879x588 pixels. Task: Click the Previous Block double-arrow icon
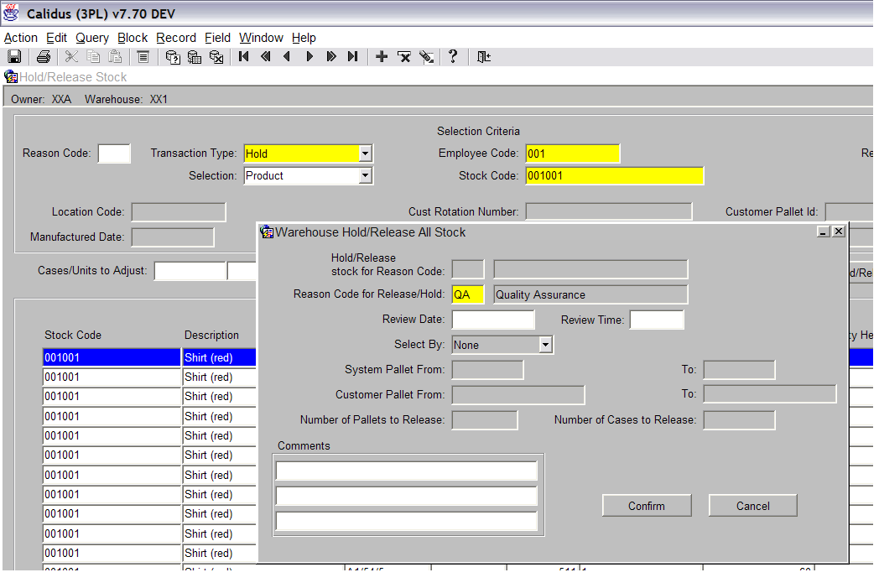tap(265, 56)
